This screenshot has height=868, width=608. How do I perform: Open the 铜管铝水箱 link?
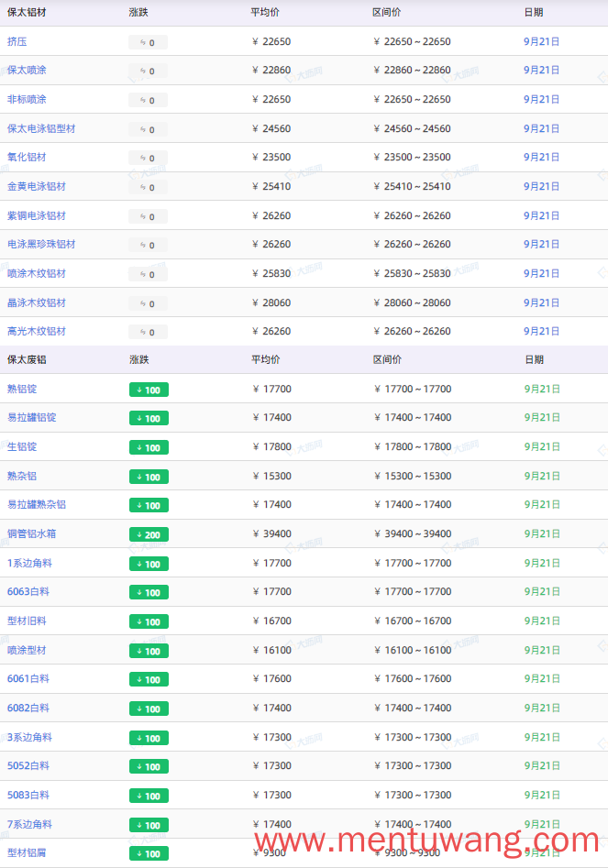(31, 533)
